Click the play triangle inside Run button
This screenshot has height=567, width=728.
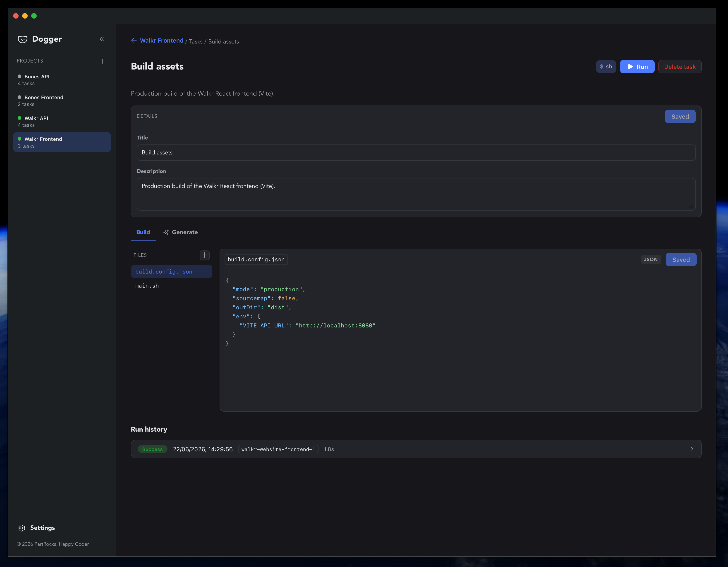point(631,67)
